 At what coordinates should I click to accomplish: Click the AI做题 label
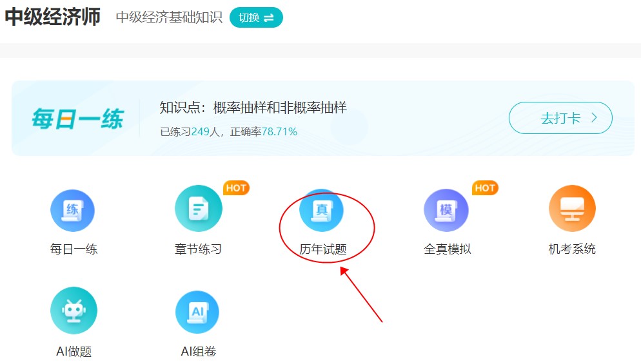(74, 351)
